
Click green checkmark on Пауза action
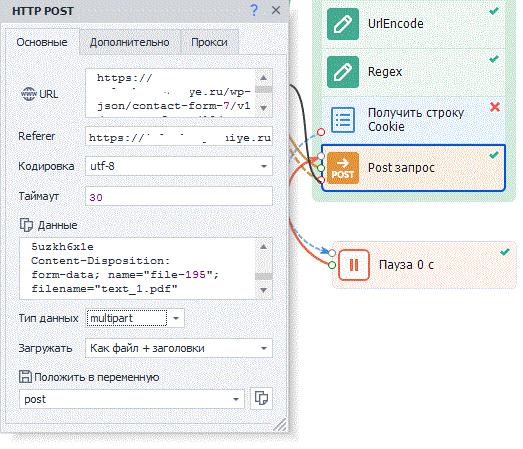click(x=505, y=252)
